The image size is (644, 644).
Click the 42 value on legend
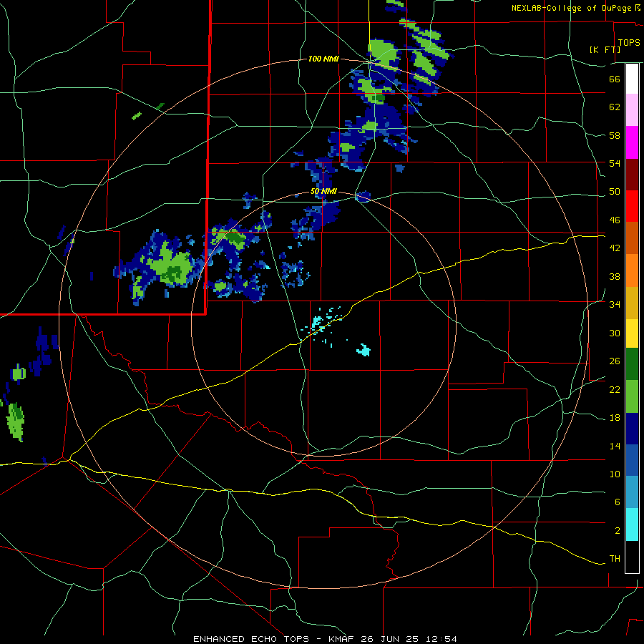point(615,248)
